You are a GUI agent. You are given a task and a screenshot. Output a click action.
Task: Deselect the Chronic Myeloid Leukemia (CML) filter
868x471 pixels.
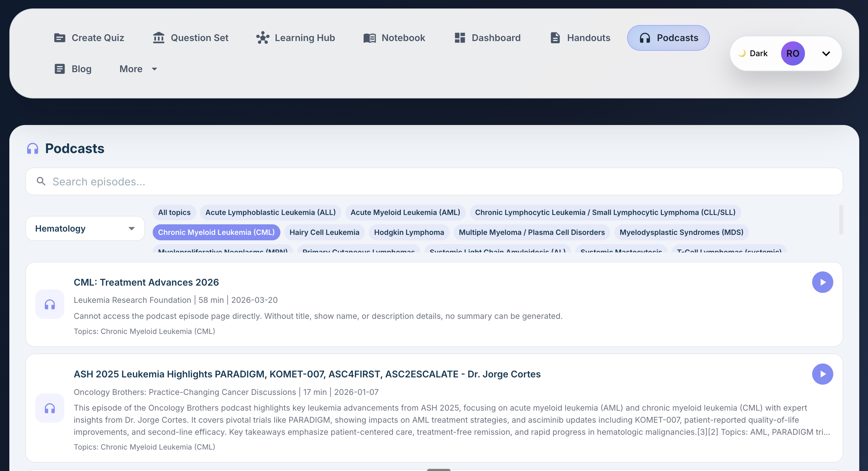click(x=216, y=232)
